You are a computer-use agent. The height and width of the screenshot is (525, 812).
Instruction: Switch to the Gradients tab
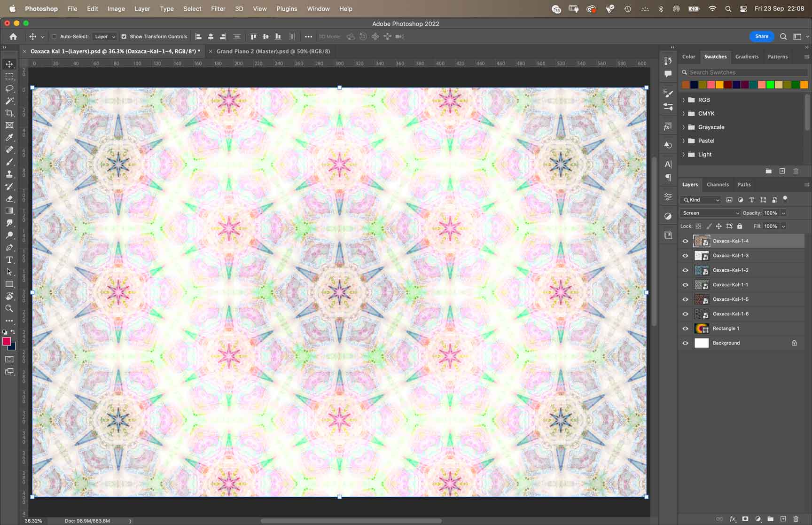pyautogui.click(x=747, y=56)
